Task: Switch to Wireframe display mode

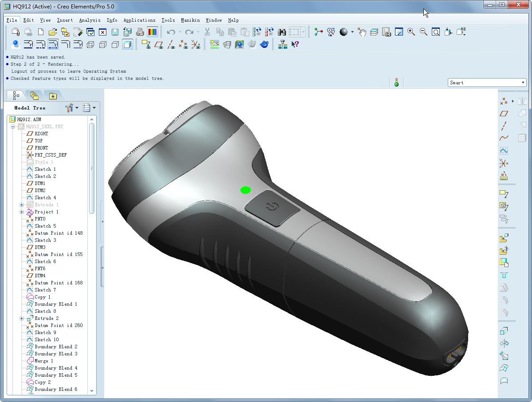Action: click(x=90, y=44)
